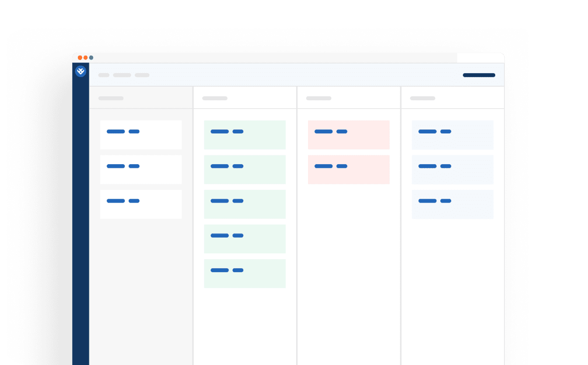This screenshot has height=365, width=588.
Task: Open the bottom white card in first column
Action: [141, 204]
